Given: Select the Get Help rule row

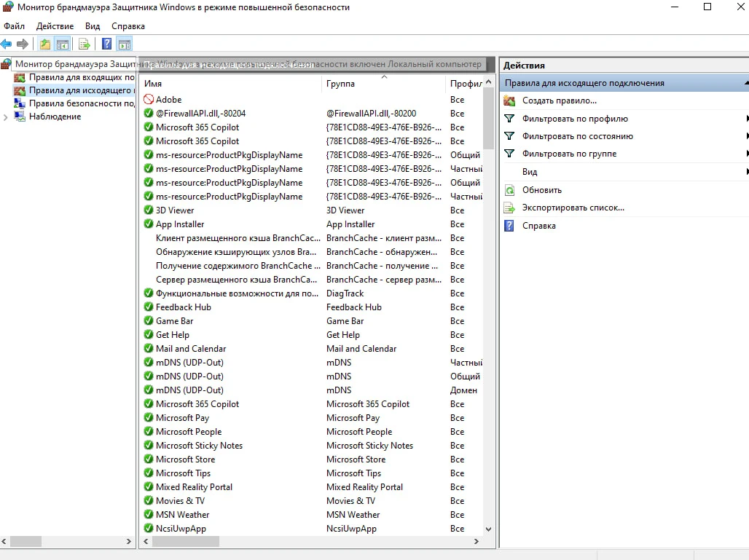Looking at the screenshot, I should coord(313,335).
